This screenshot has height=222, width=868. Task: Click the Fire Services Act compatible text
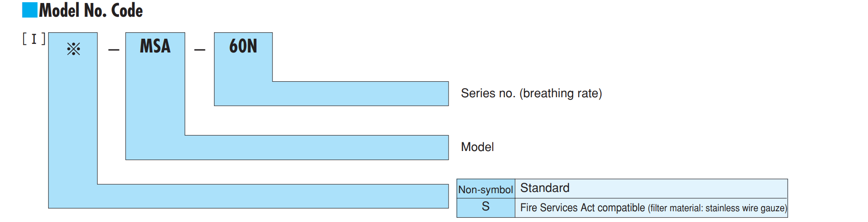(582, 208)
